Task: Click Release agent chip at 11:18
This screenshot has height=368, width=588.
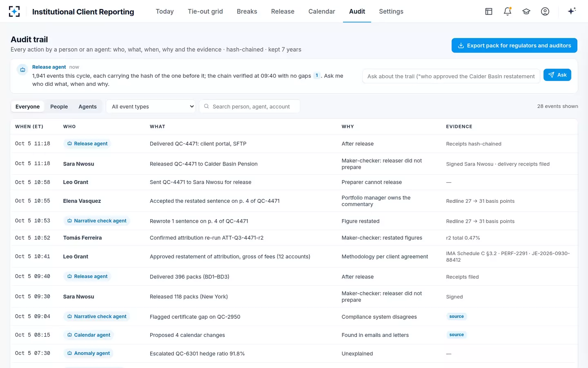Action: [x=87, y=144]
